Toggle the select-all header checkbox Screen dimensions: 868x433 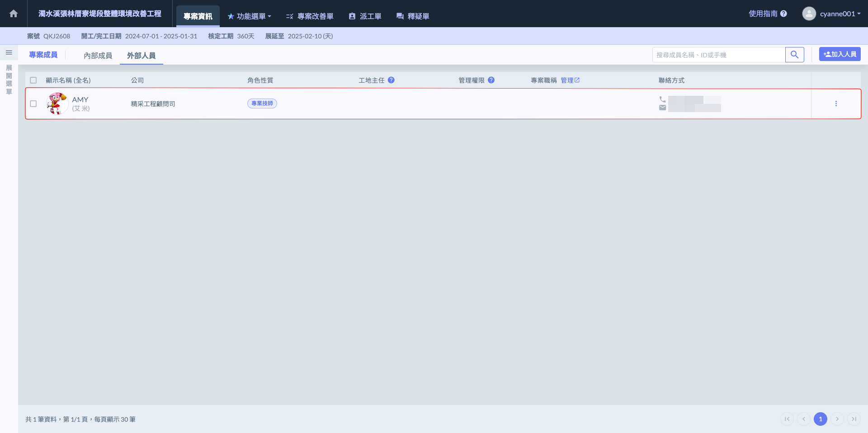click(x=33, y=80)
